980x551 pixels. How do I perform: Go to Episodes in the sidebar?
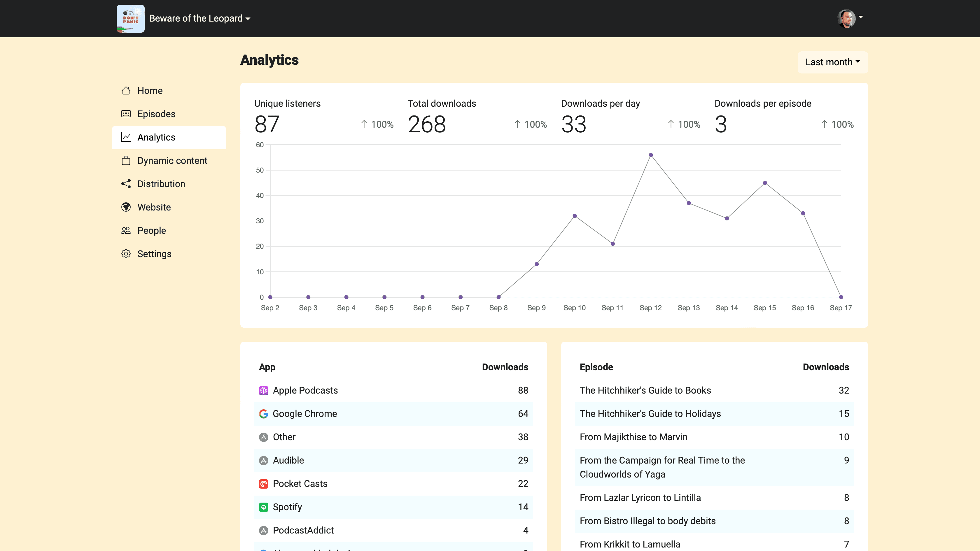[156, 114]
